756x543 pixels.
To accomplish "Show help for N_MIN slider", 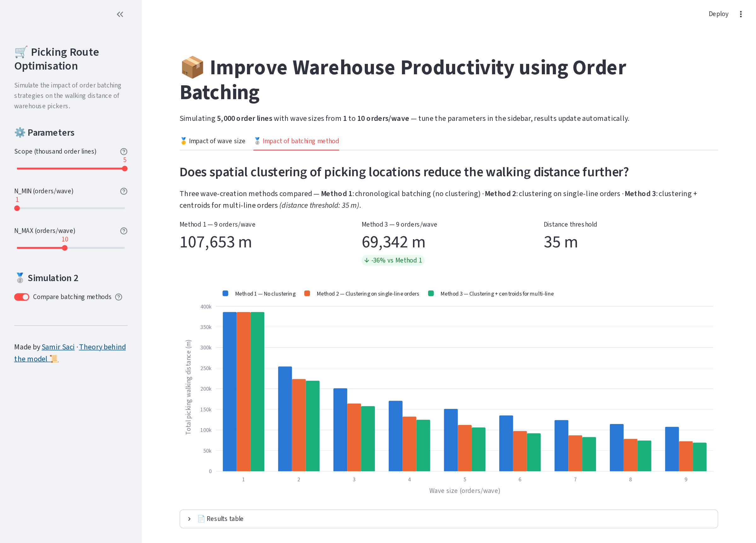I will click(124, 191).
